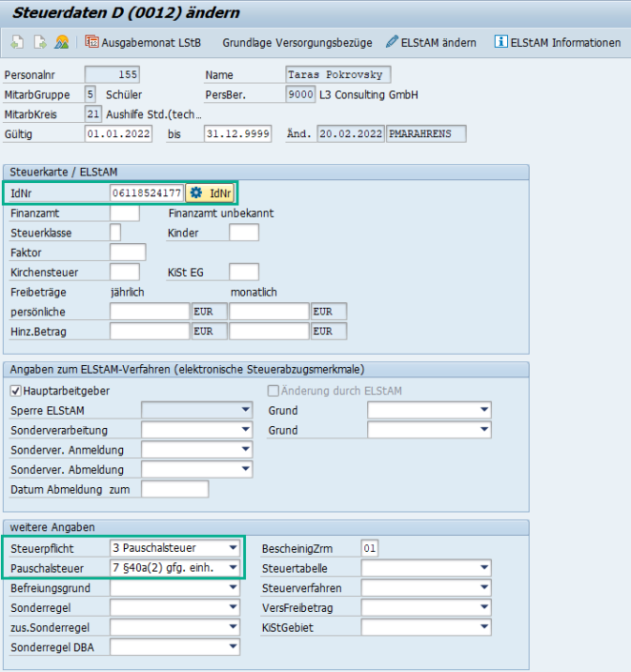The image size is (631, 672).
Task: Click the IdNr input field
Action: (147, 193)
